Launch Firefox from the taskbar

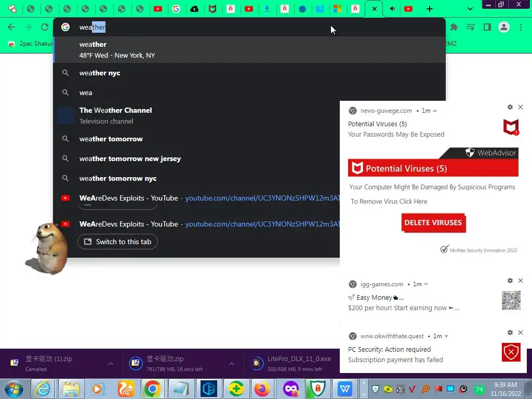[x=262, y=389]
